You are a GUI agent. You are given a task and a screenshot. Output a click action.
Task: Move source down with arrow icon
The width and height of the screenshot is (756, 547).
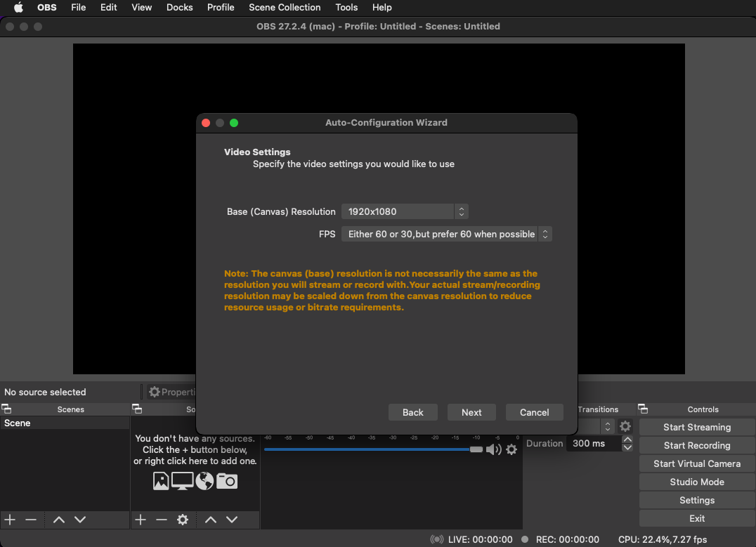pyautogui.click(x=232, y=520)
